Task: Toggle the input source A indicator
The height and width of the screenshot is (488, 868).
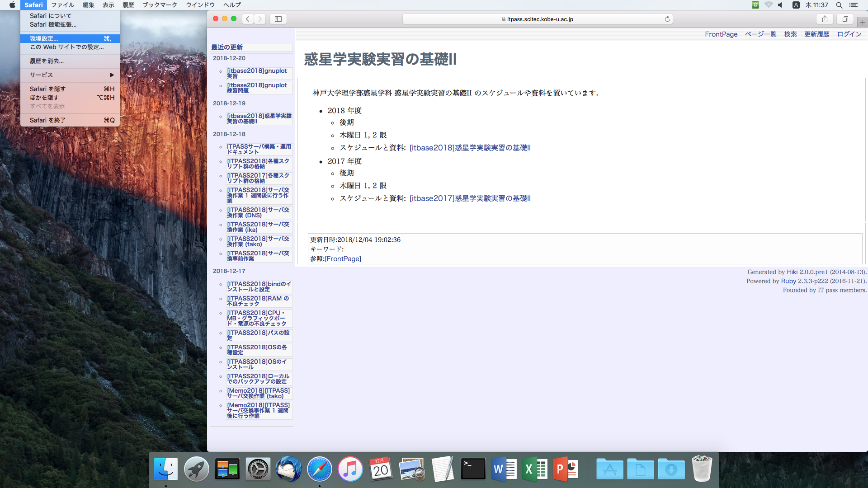Action: tap(796, 5)
